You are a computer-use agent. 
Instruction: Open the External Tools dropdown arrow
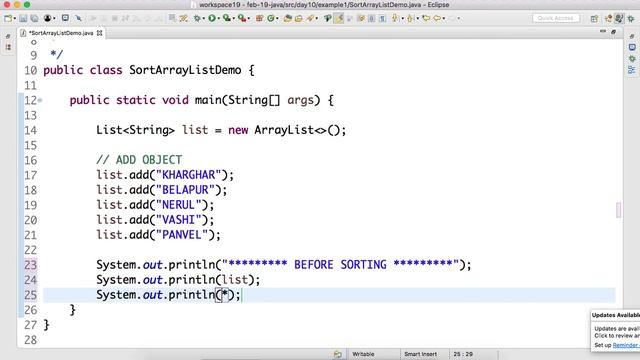pos(249,19)
